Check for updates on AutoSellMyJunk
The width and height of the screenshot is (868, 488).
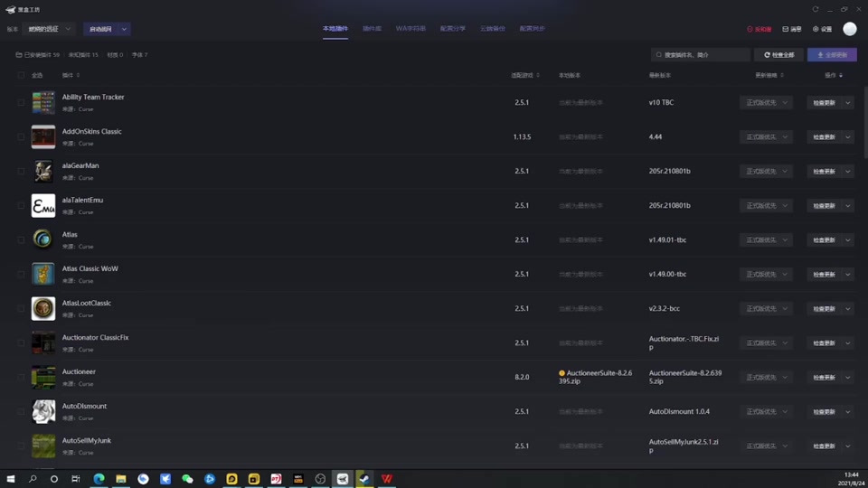pyautogui.click(x=824, y=446)
